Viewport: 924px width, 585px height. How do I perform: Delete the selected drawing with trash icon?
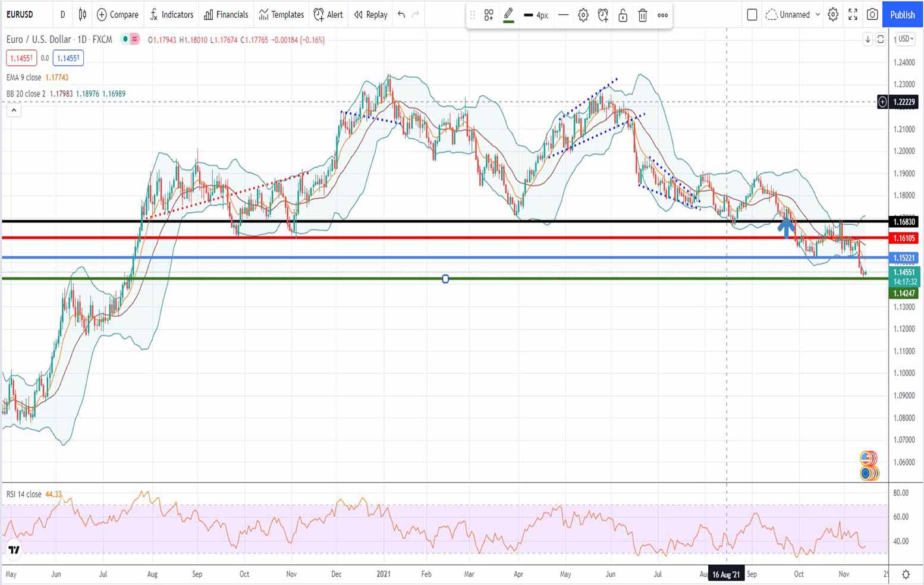click(642, 15)
